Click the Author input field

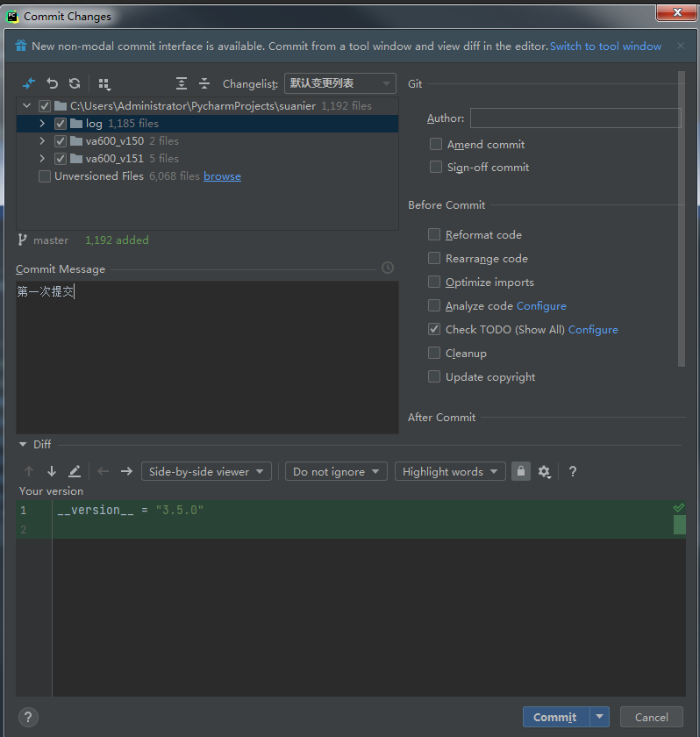[575, 118]
